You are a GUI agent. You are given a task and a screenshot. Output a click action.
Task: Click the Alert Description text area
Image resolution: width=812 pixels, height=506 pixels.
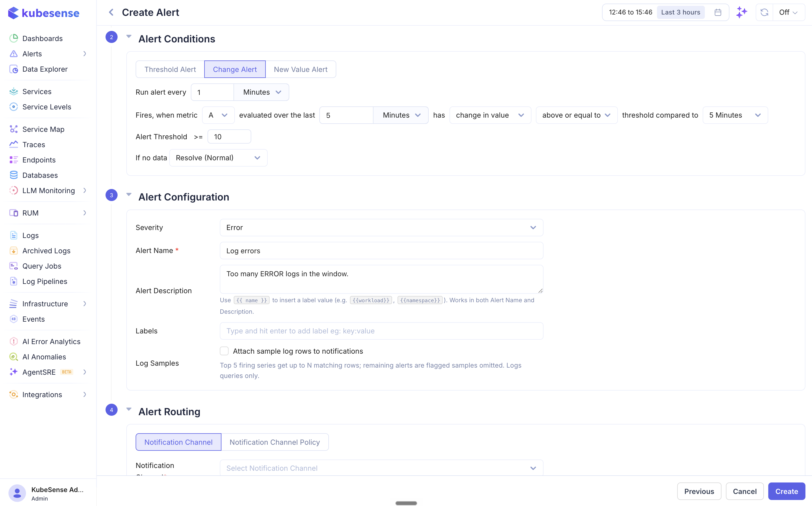pos(381,279)
